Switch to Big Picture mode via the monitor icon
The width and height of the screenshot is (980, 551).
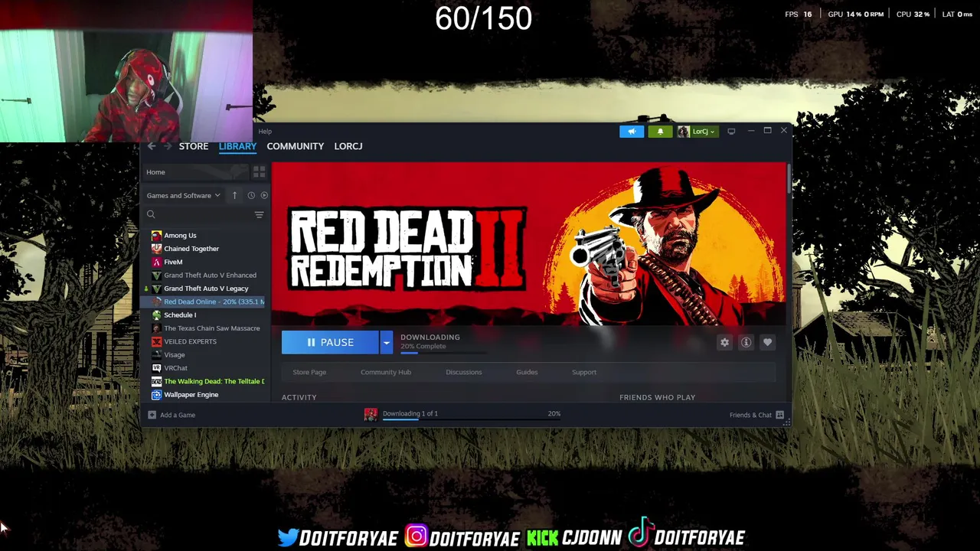pos(731,132)
